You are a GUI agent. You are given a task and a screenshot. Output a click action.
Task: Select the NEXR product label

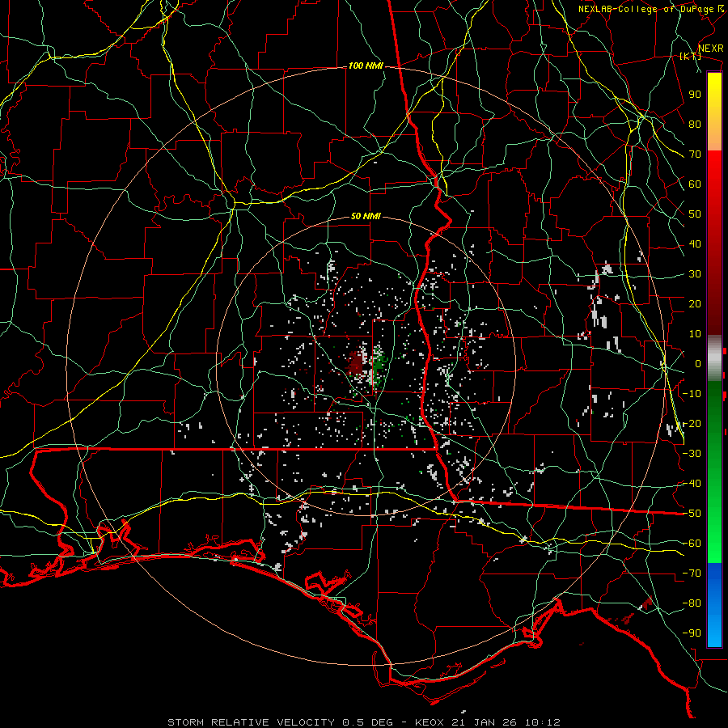(x=711, y=49)
